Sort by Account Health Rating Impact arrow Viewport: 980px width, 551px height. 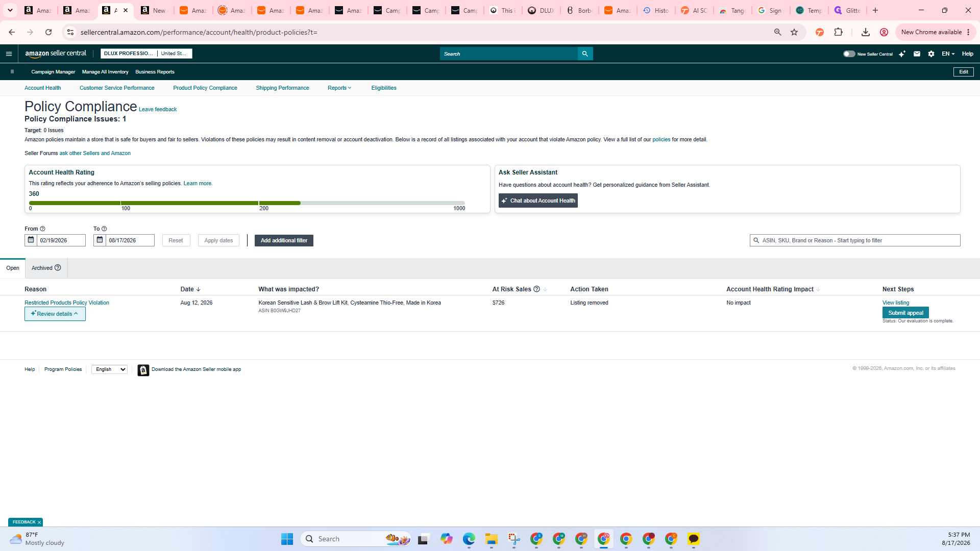tap(818, 289)
